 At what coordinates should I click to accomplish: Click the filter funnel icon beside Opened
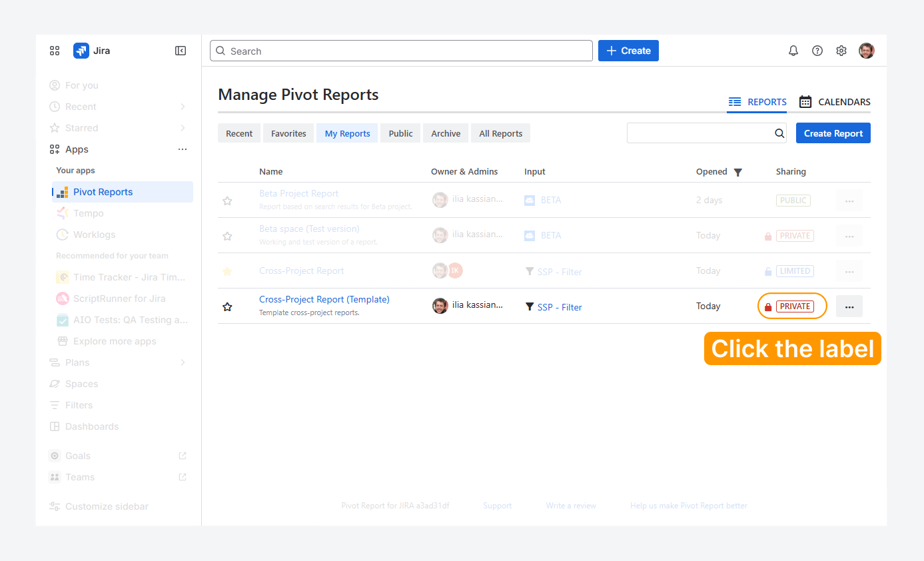(x=737, y=172)
